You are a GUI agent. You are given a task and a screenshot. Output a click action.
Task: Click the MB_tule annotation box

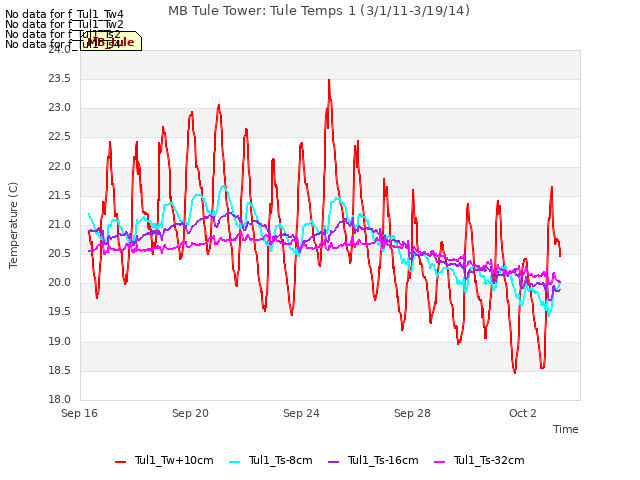point(111,41)
